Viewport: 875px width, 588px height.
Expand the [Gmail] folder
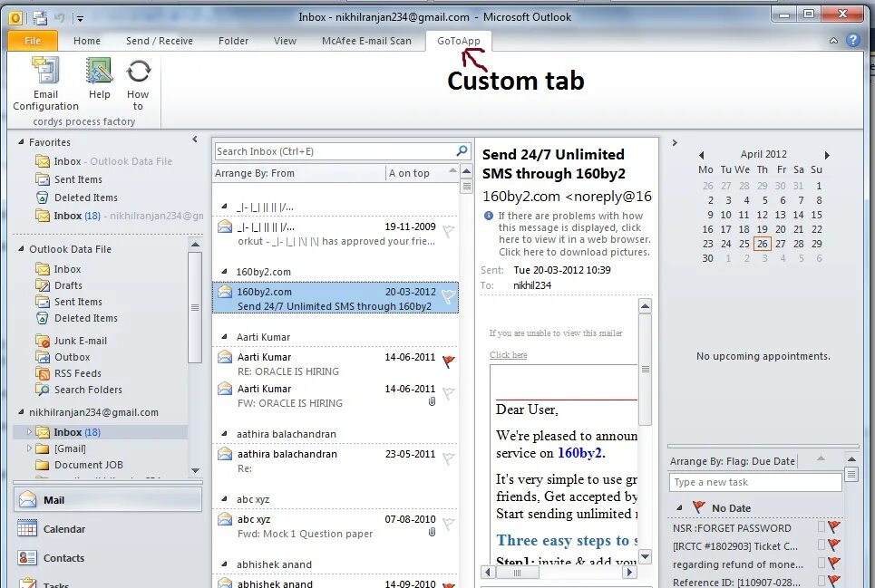(29, 448)
